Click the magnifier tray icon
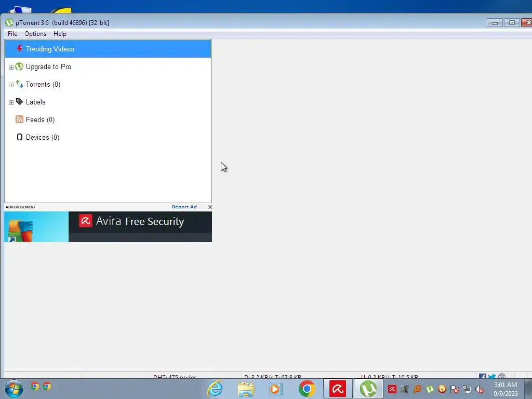This screenshot has height=399, width=532. click(417, 389)
